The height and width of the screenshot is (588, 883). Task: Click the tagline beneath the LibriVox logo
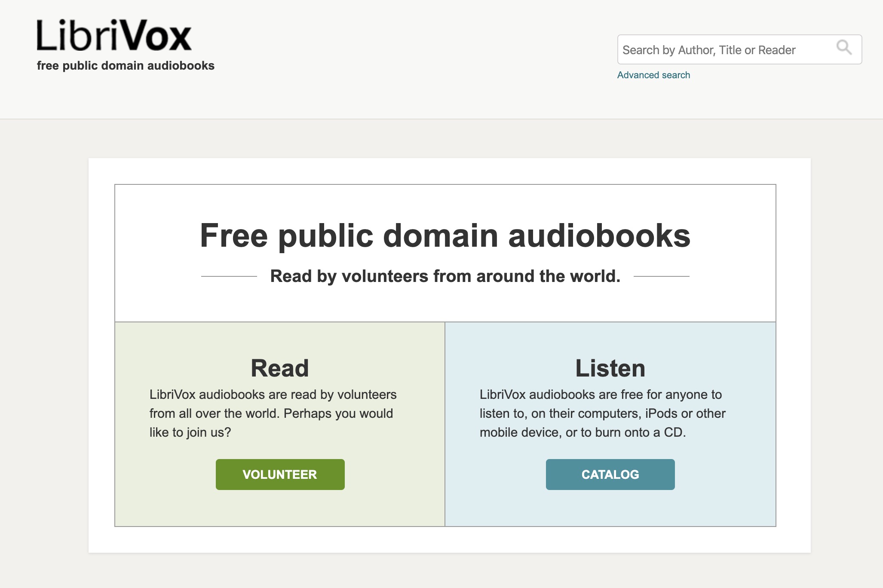[x=126, y=65]
